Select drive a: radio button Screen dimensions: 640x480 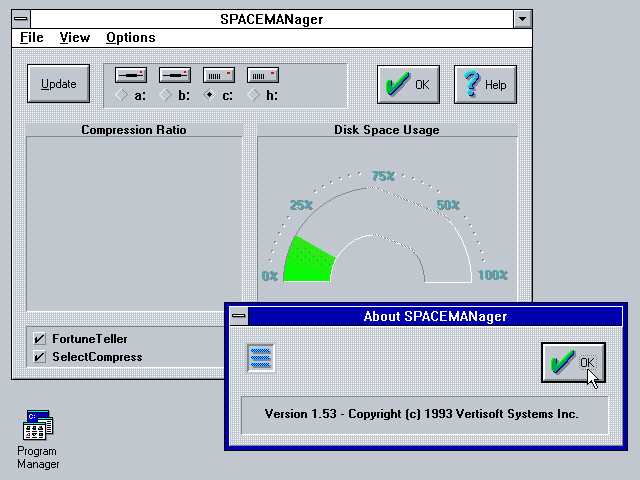[x=121, y=95]
